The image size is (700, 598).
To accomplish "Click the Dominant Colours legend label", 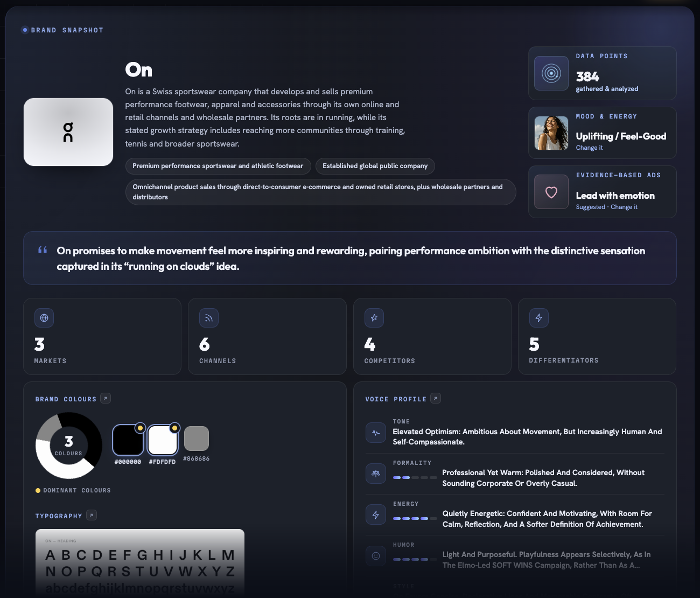I will tap(77, 490).
